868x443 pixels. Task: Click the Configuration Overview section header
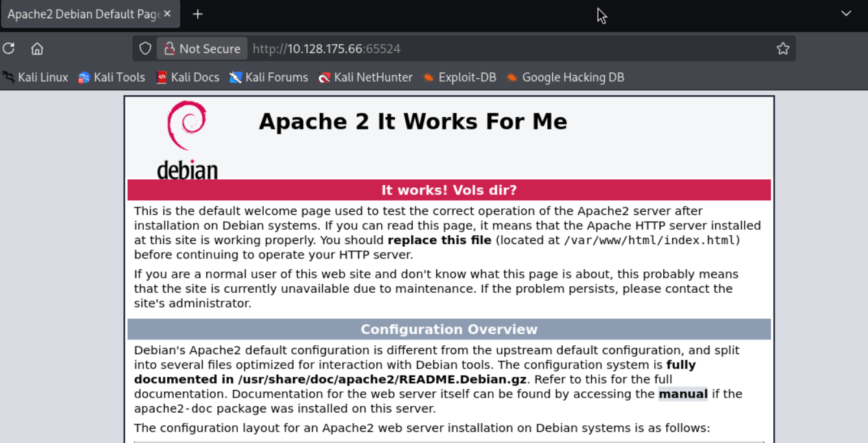(449, 329)
